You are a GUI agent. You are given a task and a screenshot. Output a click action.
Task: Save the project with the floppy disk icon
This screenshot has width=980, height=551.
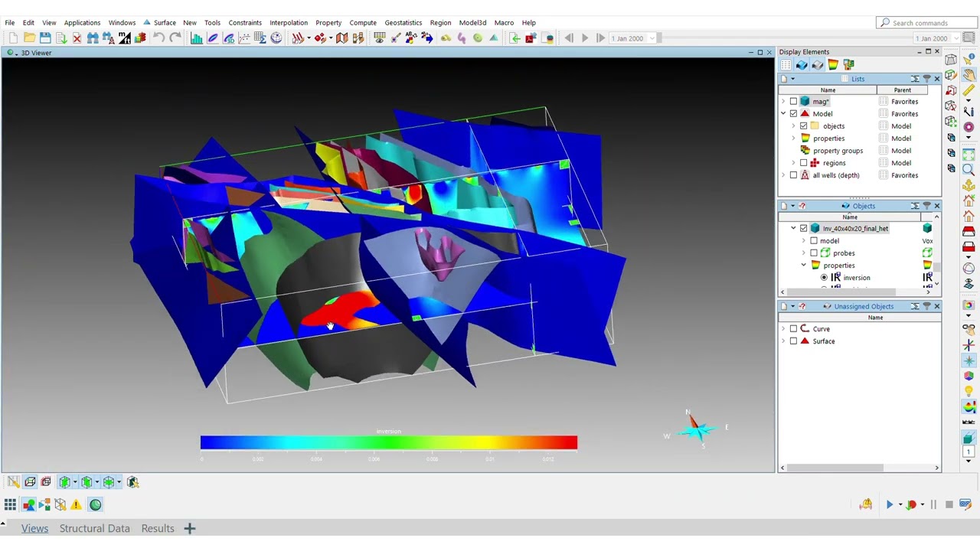45,38
